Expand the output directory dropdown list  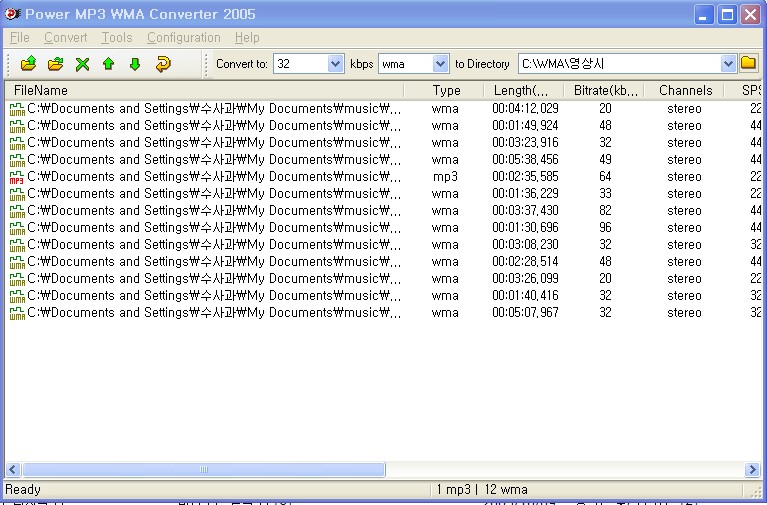tap(728, 64)
